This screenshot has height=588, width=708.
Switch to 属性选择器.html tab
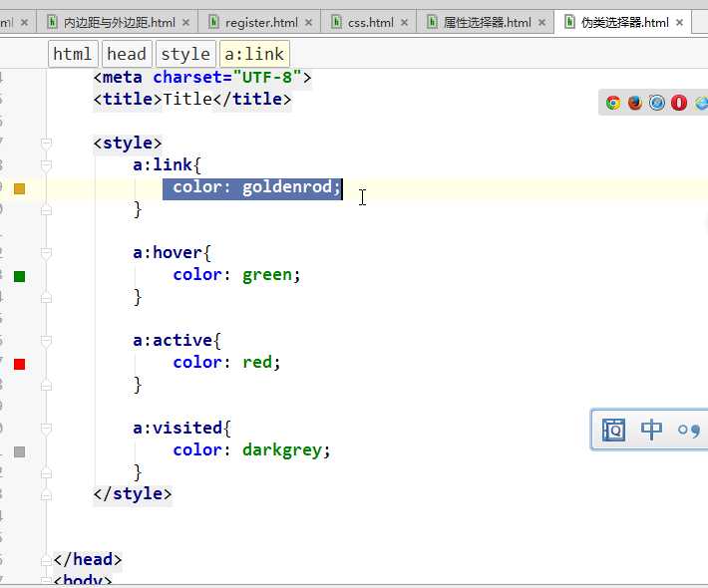(x=487, y=22)
